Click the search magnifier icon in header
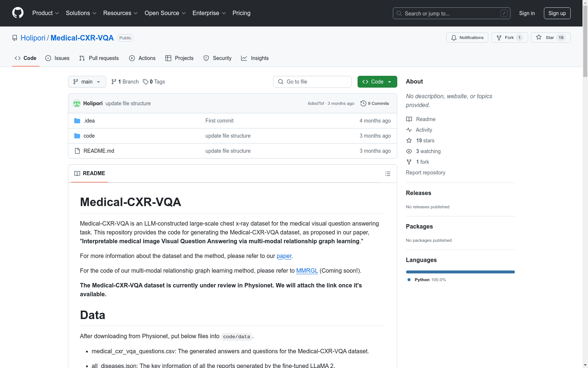 point(399,13)
